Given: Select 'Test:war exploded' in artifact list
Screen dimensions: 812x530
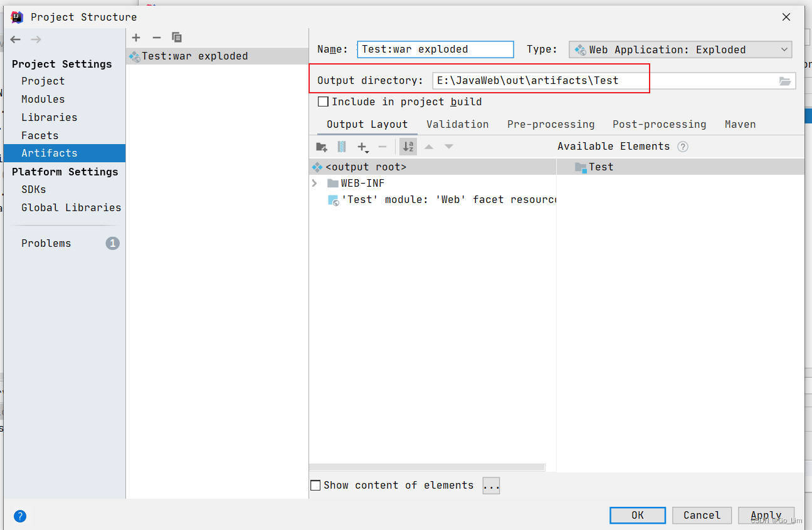Looking at the screenshot, I should (x=217, y=56).
